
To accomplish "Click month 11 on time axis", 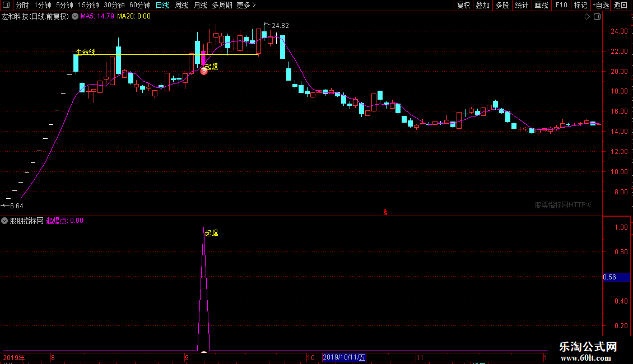I will (x=420, y=357).
